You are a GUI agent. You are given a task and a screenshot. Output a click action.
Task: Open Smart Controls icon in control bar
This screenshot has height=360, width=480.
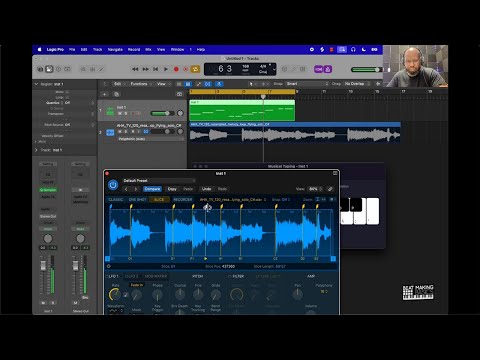83,69
